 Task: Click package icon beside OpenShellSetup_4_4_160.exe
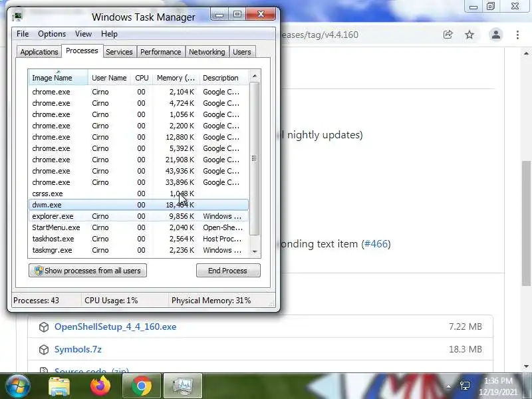pos(44,327)
